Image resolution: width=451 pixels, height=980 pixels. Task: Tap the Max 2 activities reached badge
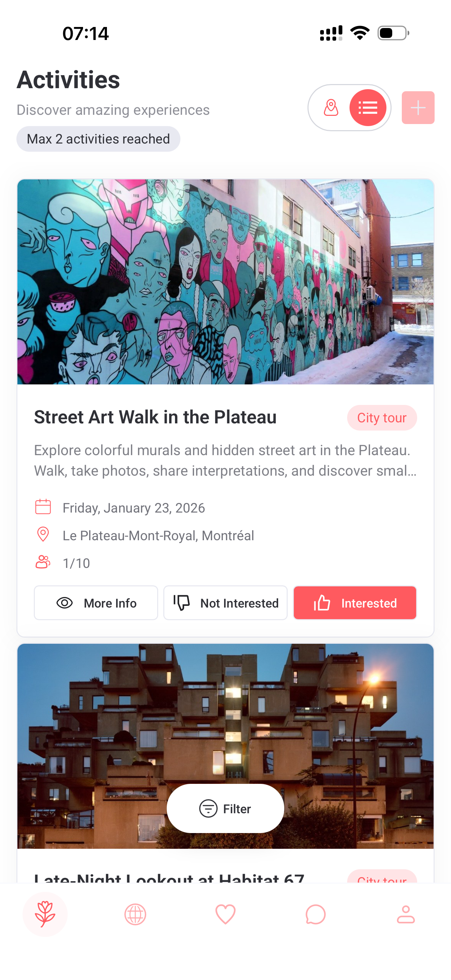(x=98, y=139)
